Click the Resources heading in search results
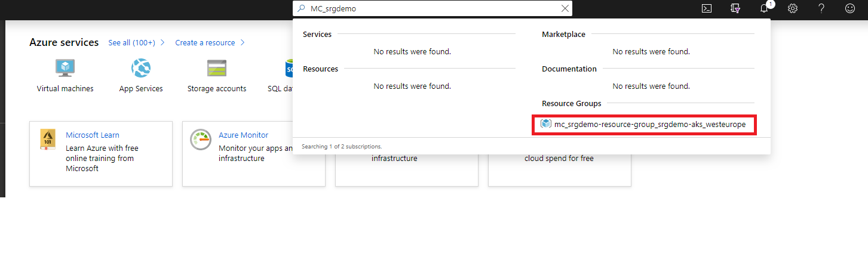The height and width of the screenshot is (254, 868). [320, 69]
